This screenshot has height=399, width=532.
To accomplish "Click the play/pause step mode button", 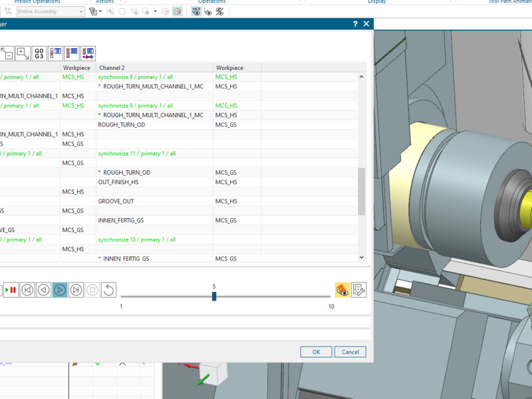I will point(11,290).
